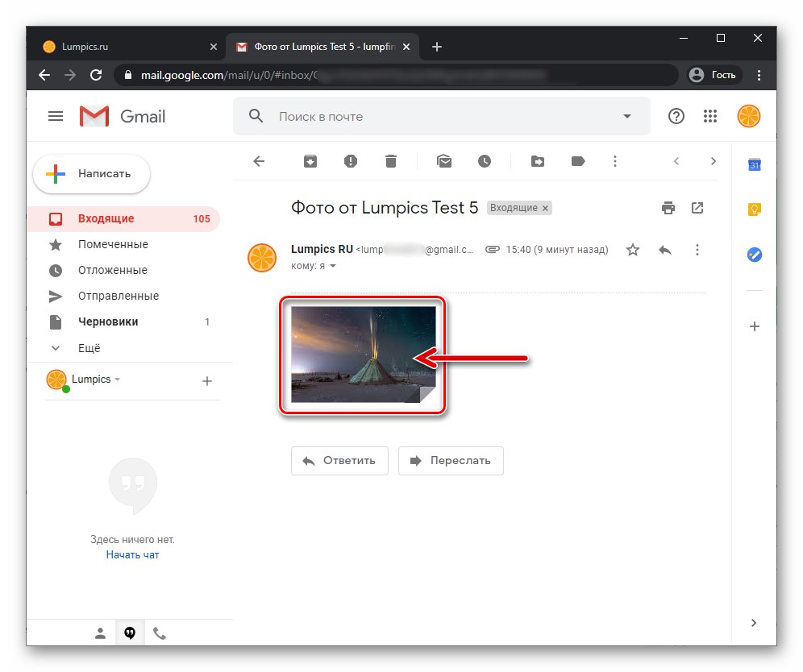The image size is (803, 672).
Task: Click the Gmail logo
Action: click(x=123, y=117)
